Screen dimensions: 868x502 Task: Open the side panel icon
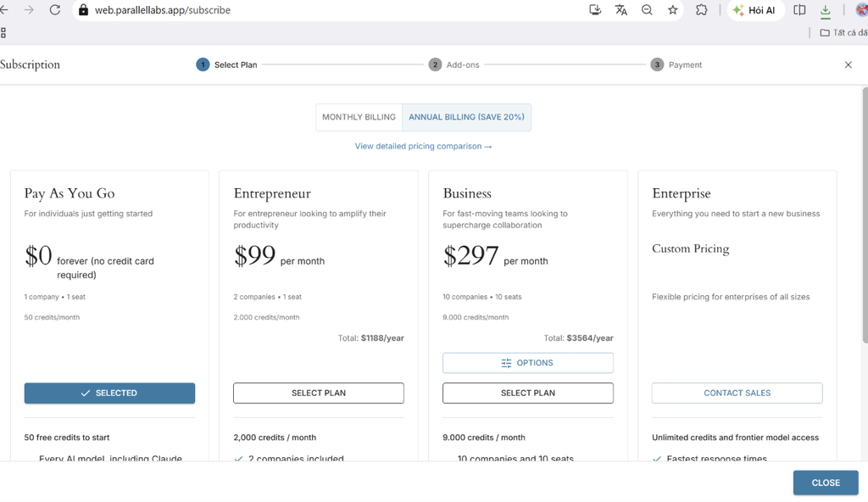799,10
